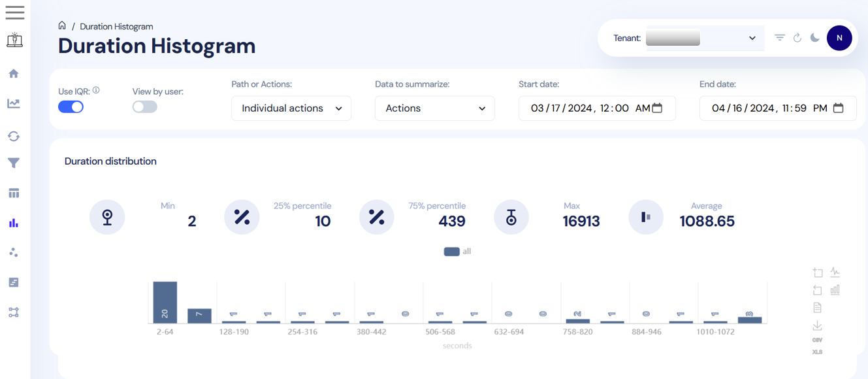Click the 25% percentile percent icon
868x379 pixels.
pos(242,217)
